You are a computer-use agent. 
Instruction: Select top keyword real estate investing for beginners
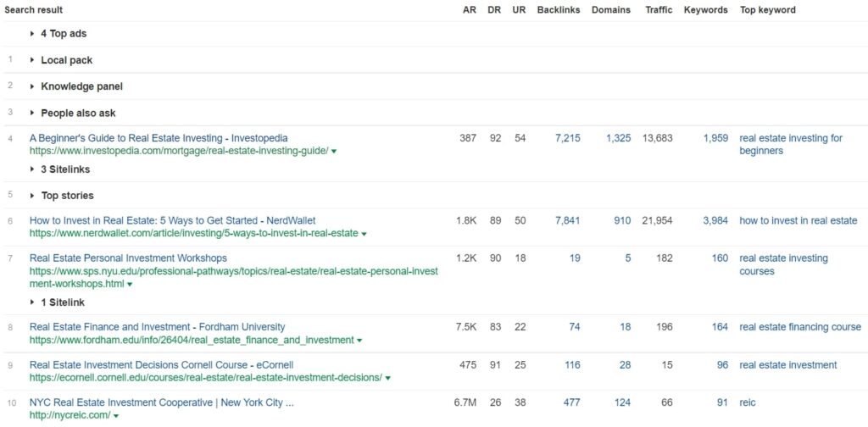point(791,144)
